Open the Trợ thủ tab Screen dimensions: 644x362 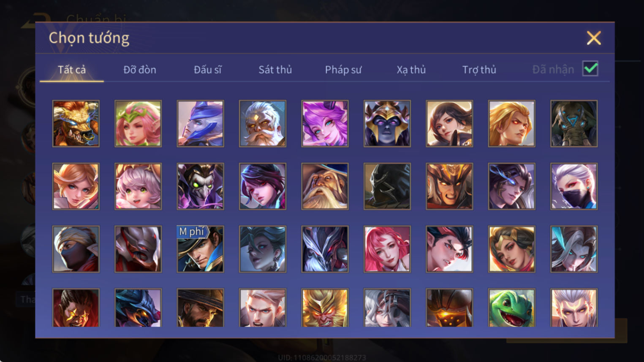pyautogui.click(x=479, y=70)
